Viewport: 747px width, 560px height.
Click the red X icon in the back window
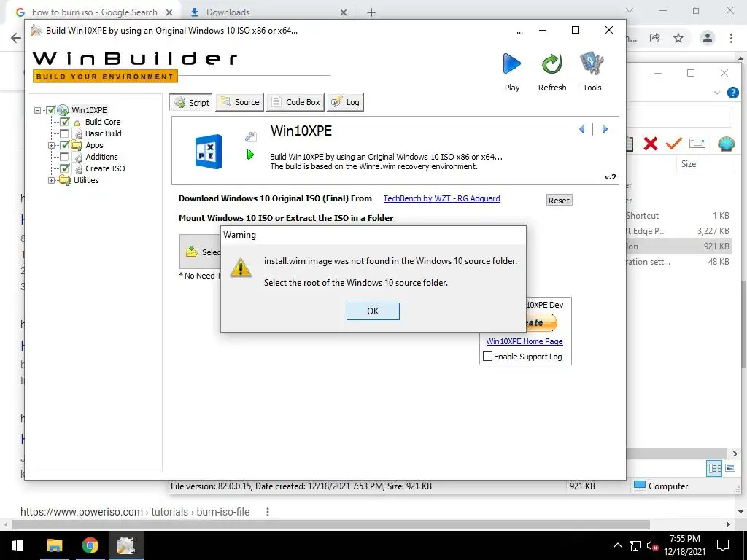click(x=650, y=144)
